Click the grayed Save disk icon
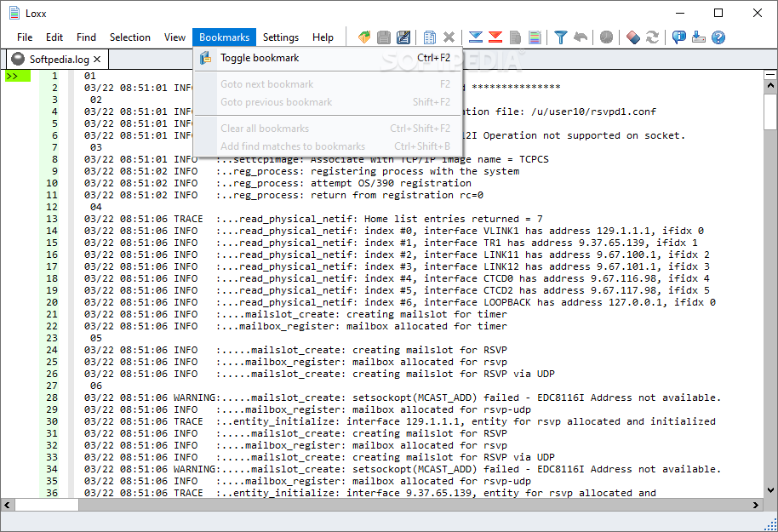The image size is (778, 532). (x=384, y=37)
